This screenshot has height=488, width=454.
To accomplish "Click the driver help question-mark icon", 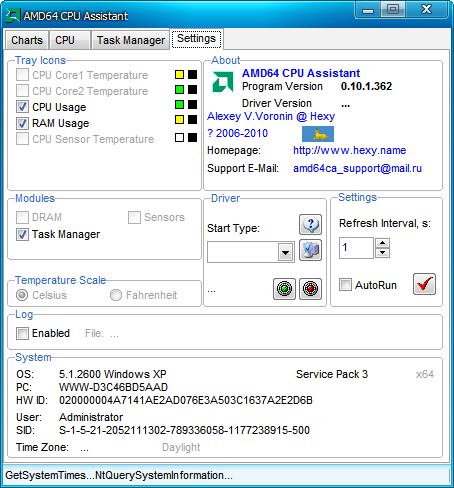I will pos(310,225).
